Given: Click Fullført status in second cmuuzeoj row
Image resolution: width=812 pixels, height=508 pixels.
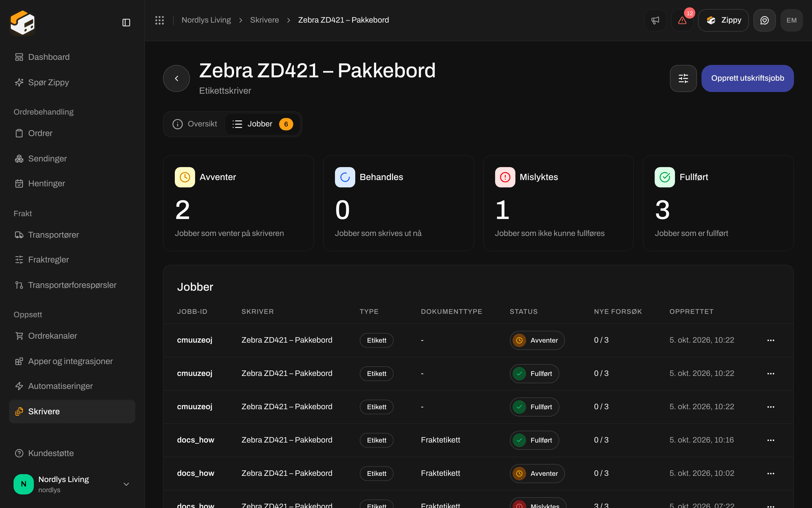Looking at the screenshot, I should (x=535, y=374).
